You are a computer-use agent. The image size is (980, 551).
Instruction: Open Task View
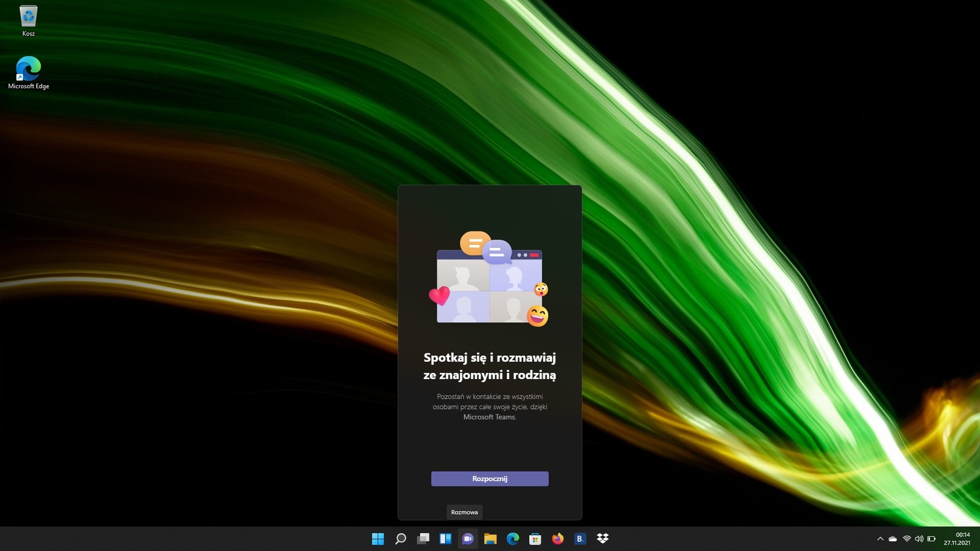(x=423, y=539)
